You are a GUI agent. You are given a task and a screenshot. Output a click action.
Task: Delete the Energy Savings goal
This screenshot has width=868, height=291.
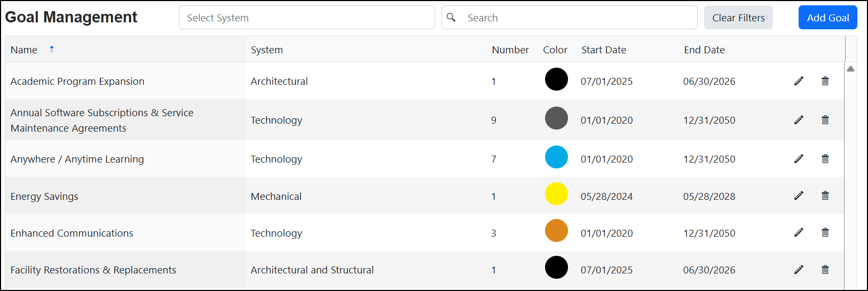point(825,196)
